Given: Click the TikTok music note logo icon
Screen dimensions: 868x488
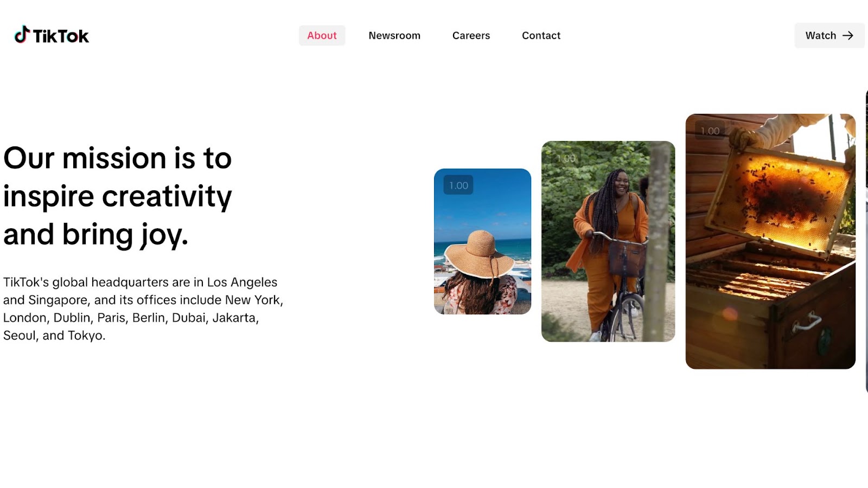Looking at the screenshot, I should point(22,35).
